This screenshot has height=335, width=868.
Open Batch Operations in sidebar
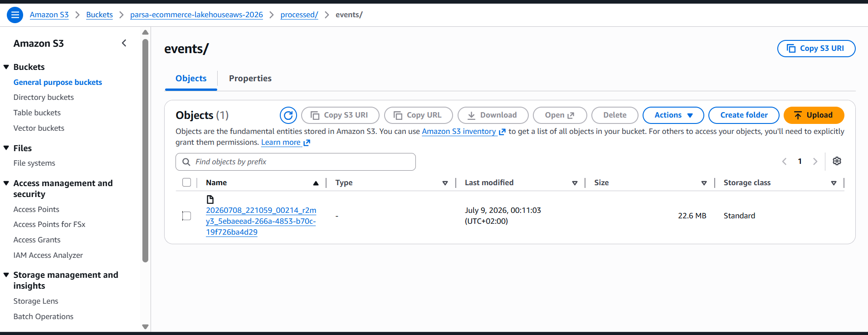pyautogui.click(x=43, y=316)
